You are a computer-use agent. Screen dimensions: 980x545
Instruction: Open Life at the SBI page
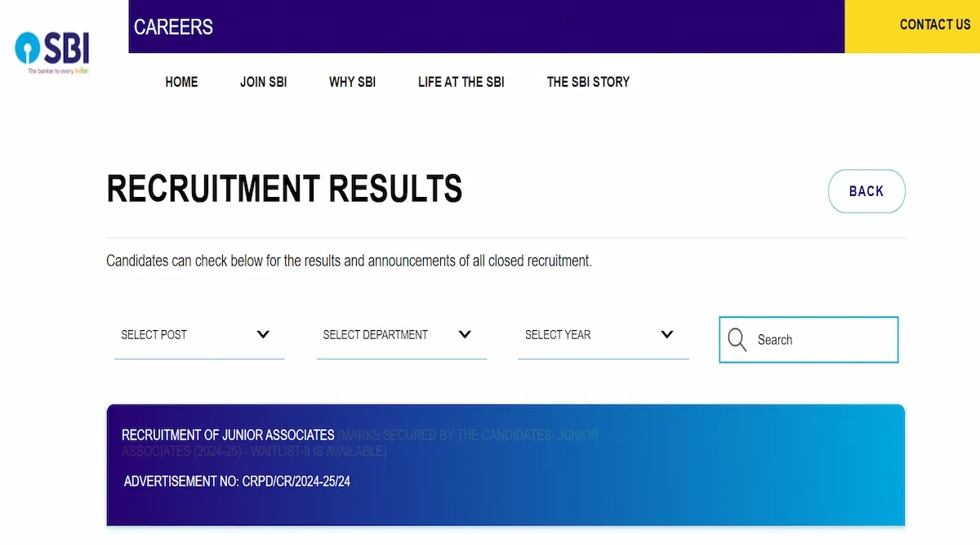pos(461,82)
